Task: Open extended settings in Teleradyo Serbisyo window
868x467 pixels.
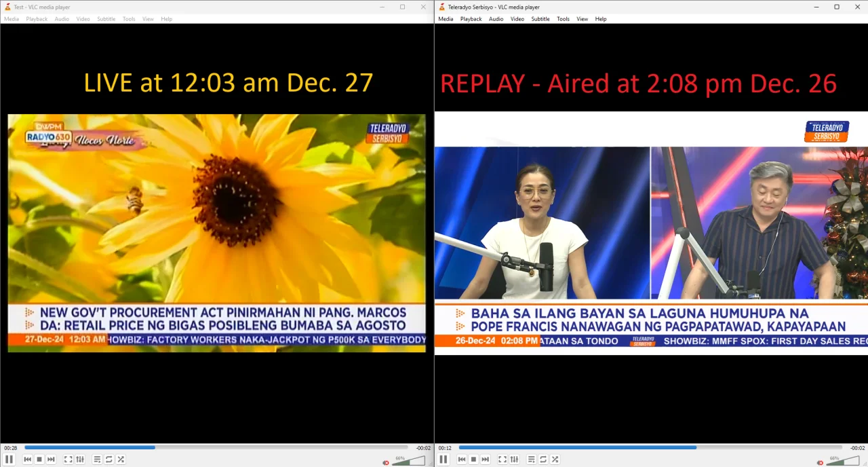Action: [x=514, y=460]
